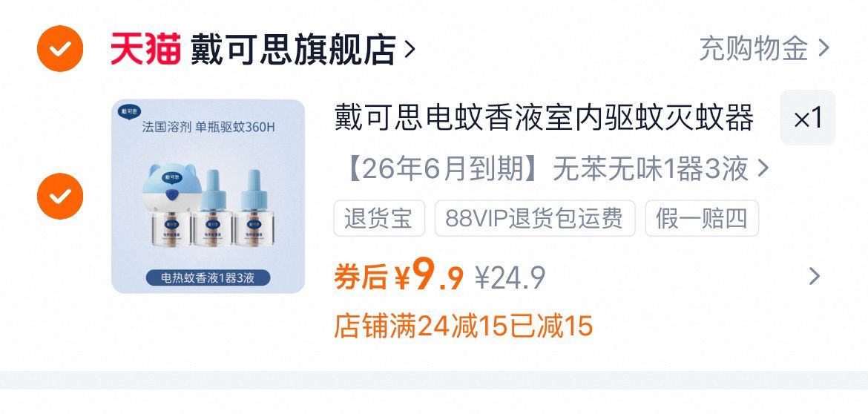Change the ×1 quantity selector

tap(808, 118)
